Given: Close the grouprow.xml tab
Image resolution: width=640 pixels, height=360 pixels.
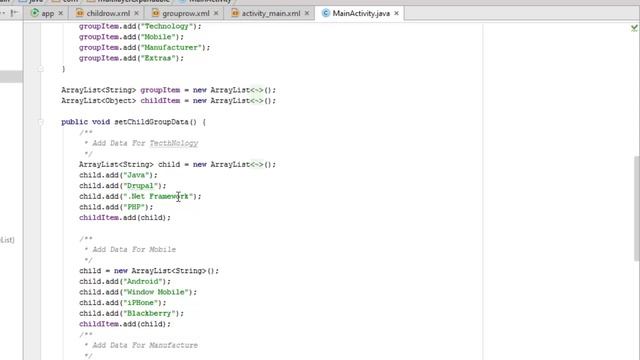Looking at the screenshot, I should [x=216, y=13].
